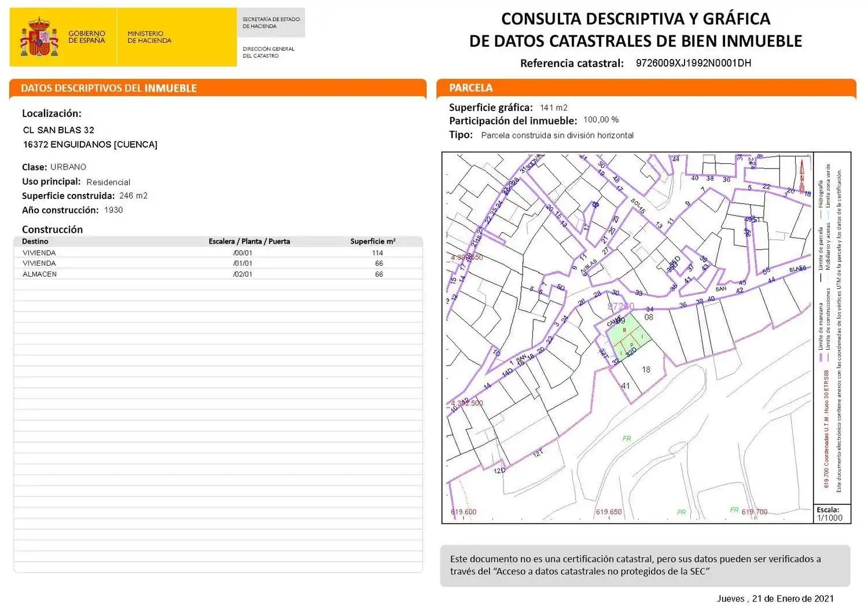
Task: Select the surface value "114"
Action: pyautogui.click(x=378, y=253)
